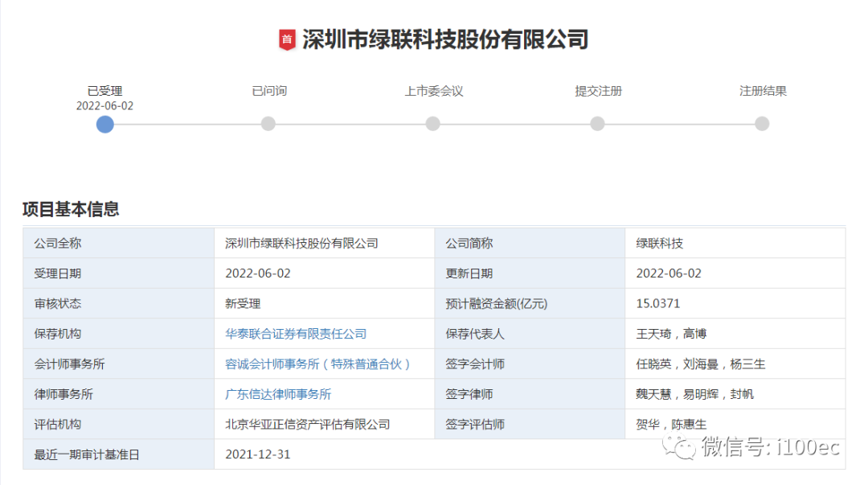Click the 王天琦，高博 value cell
This screenshot has width=868, height=485.
[x=735, y=334]
